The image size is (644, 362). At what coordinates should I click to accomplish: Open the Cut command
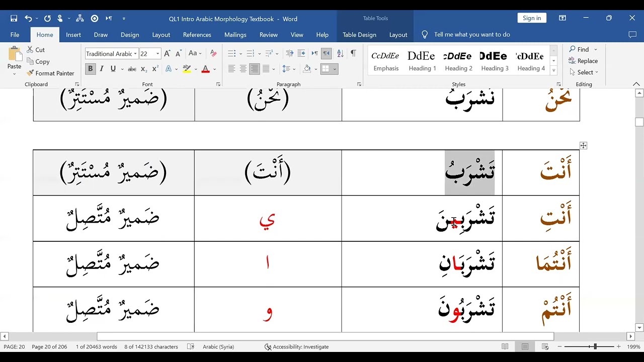[x=35, y=50]
